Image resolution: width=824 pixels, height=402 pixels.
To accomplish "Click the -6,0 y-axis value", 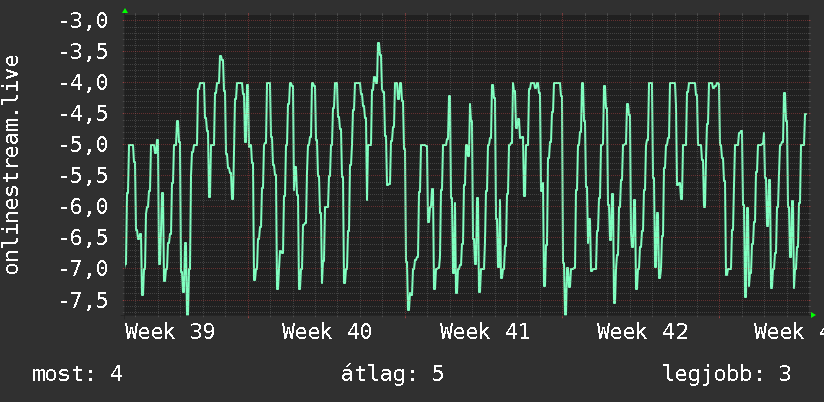I will [x=84, y=207].
